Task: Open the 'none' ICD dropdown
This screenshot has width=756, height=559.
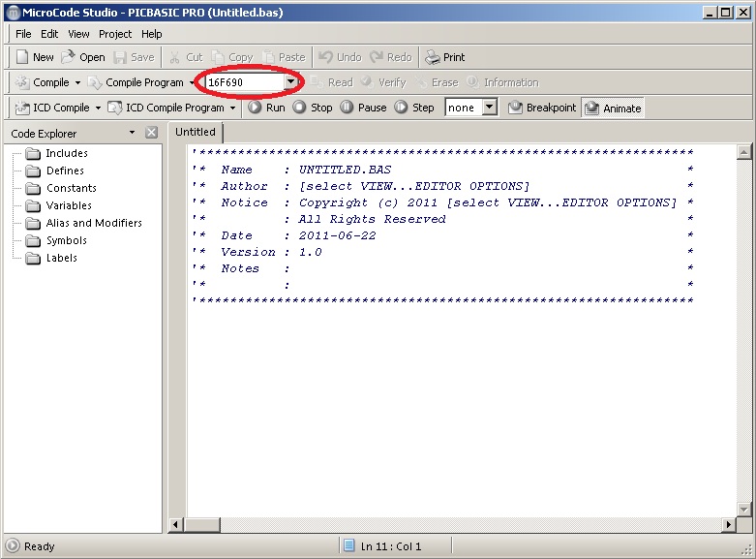Action: click(489, 108)
